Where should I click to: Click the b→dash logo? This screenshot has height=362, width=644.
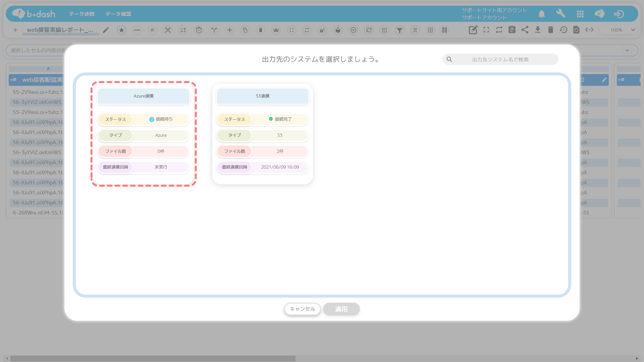(x=34, y=14)
